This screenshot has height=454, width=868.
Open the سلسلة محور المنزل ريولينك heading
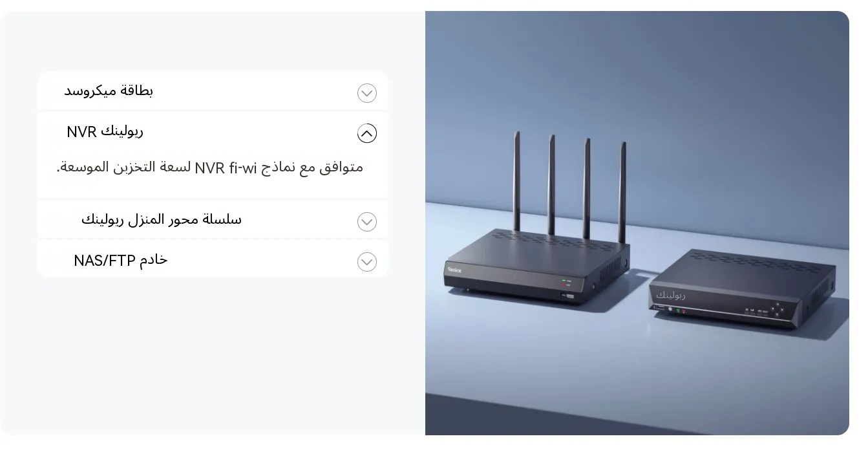tap(162, 219)
